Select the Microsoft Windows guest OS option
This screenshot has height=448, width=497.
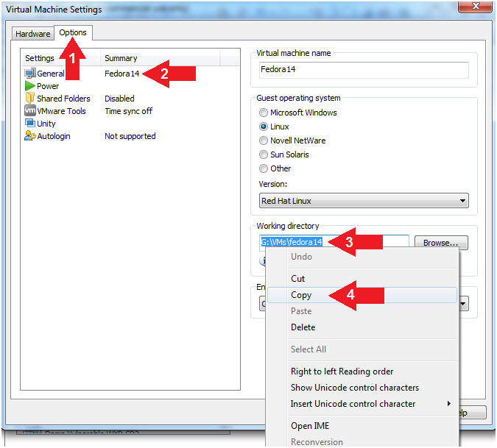[x=263, y=113]
